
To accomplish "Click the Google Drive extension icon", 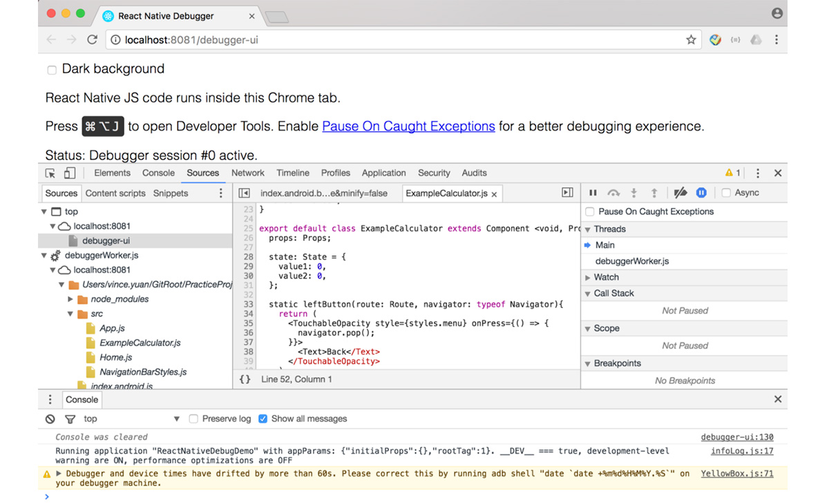I will [756, 40].
